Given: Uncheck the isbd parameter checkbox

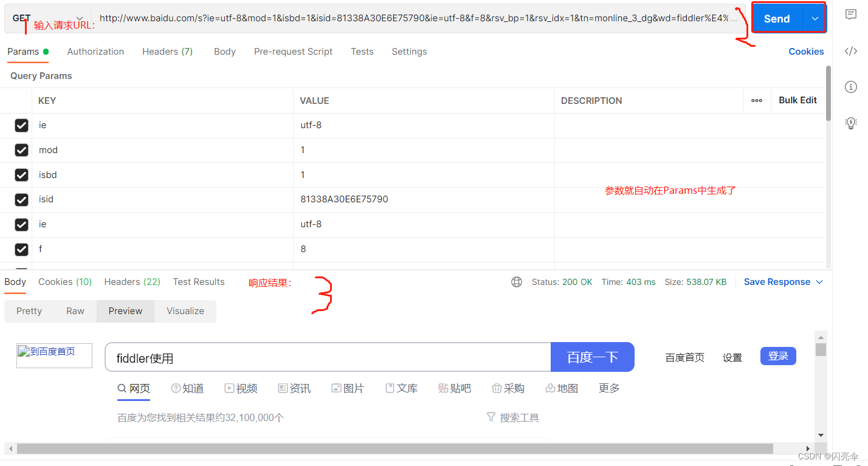Looking at the screenshot, I should click(x=21, y=175).
